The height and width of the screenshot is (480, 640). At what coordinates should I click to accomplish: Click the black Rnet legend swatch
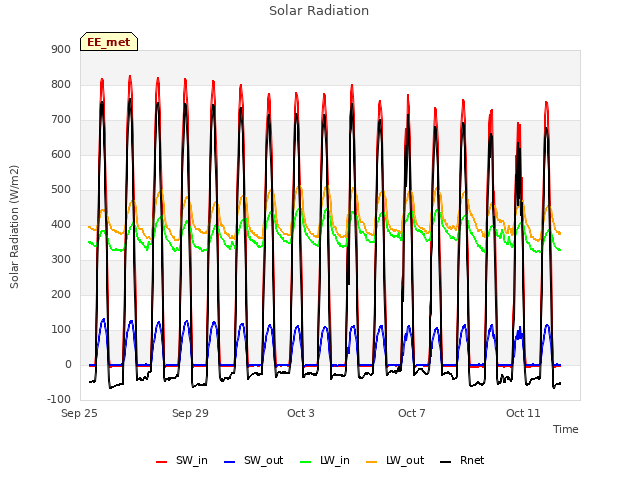point(446,462)
